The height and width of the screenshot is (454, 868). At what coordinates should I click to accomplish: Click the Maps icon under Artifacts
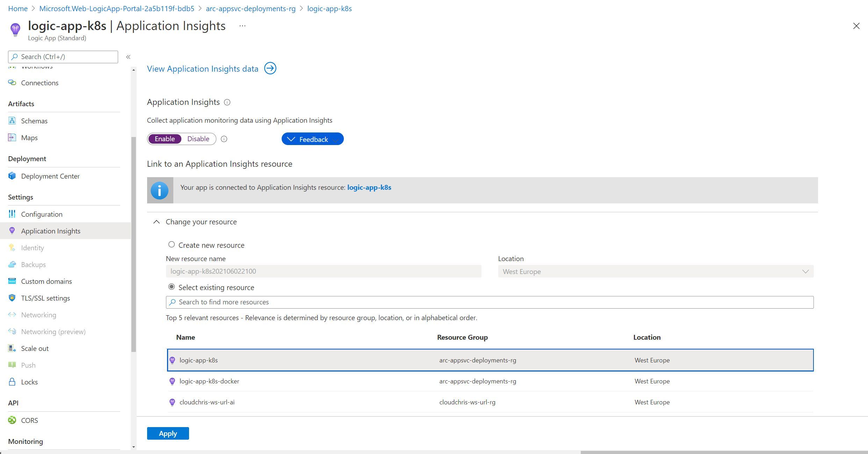pos(13,137)
